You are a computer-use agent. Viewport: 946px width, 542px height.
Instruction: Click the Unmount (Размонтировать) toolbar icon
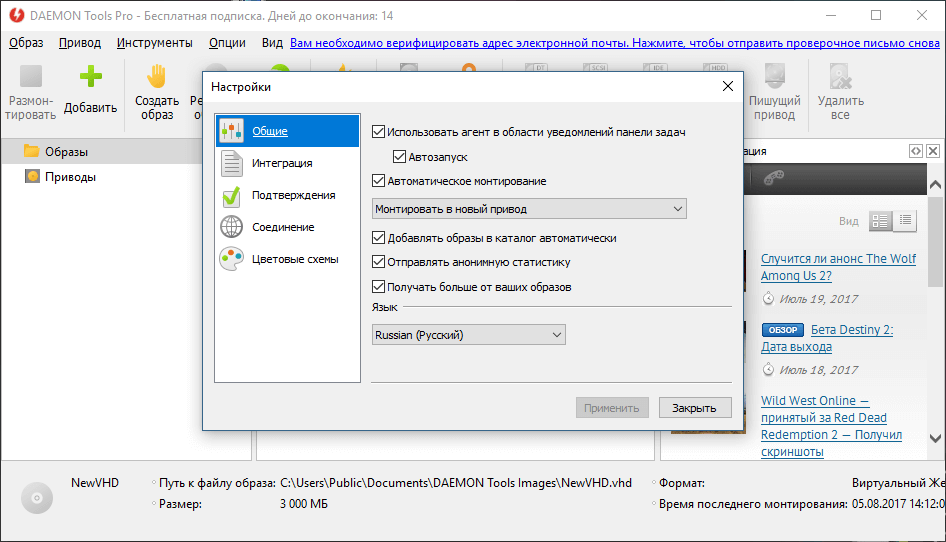tap(31, 77)
